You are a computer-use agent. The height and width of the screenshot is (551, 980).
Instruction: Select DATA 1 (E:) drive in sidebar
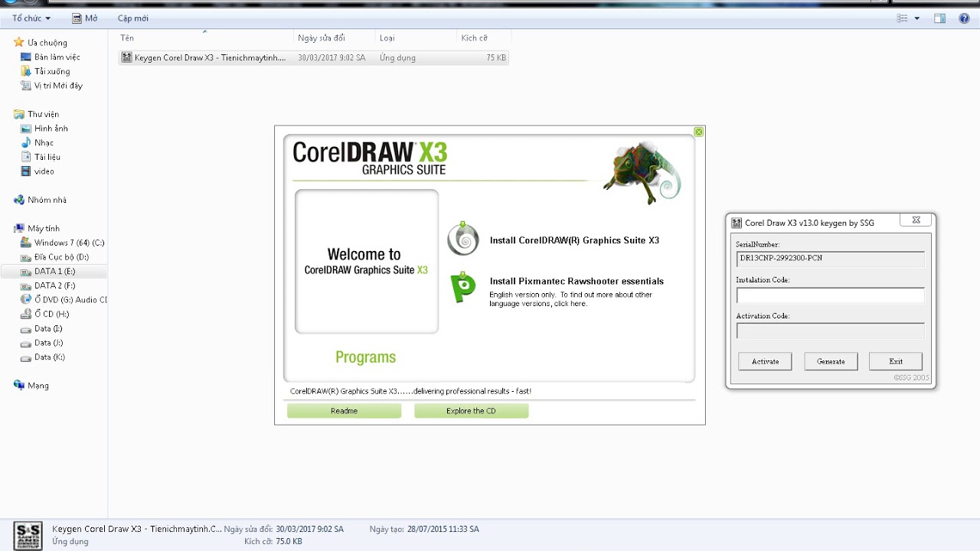click(54, 271)
